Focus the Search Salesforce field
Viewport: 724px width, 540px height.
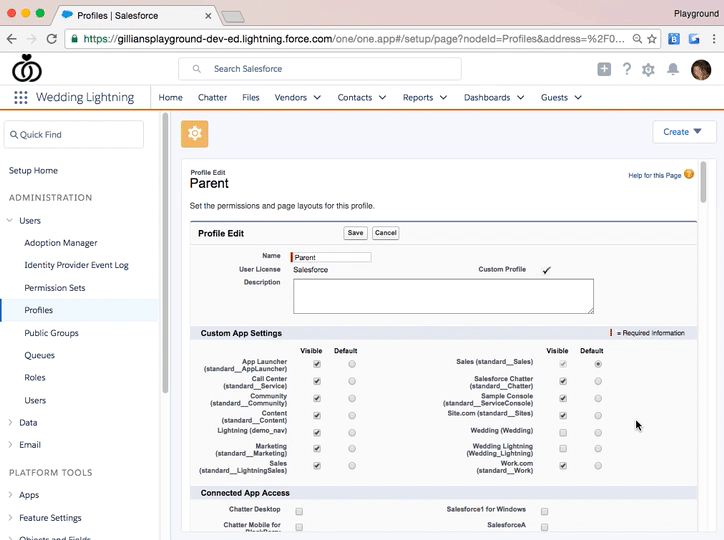[320, 69]
